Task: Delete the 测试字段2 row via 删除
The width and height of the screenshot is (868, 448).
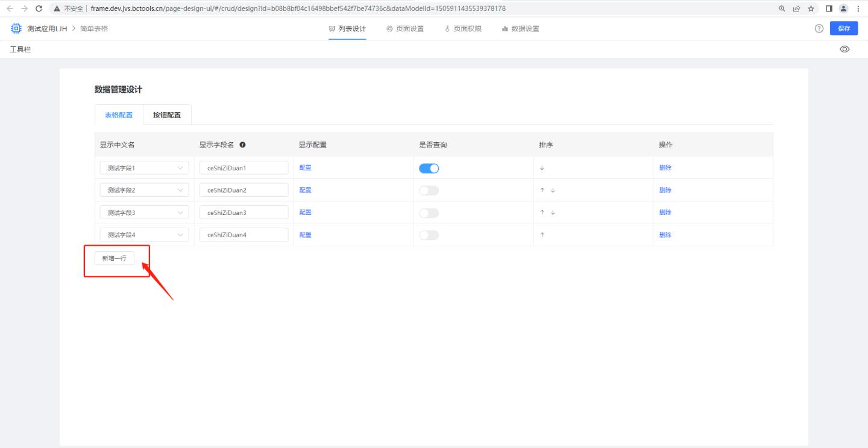Action: 665,190
